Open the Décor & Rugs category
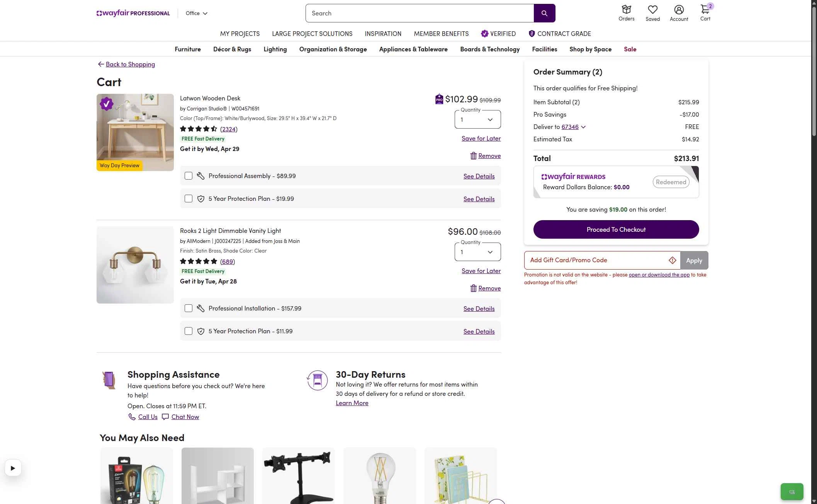Screen dimensions: 817x504 232,49
